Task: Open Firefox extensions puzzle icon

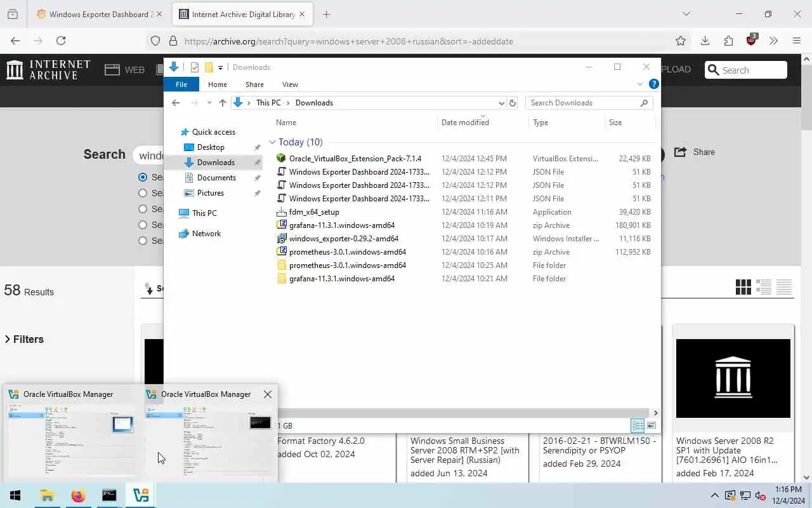Action: point(728,41)
